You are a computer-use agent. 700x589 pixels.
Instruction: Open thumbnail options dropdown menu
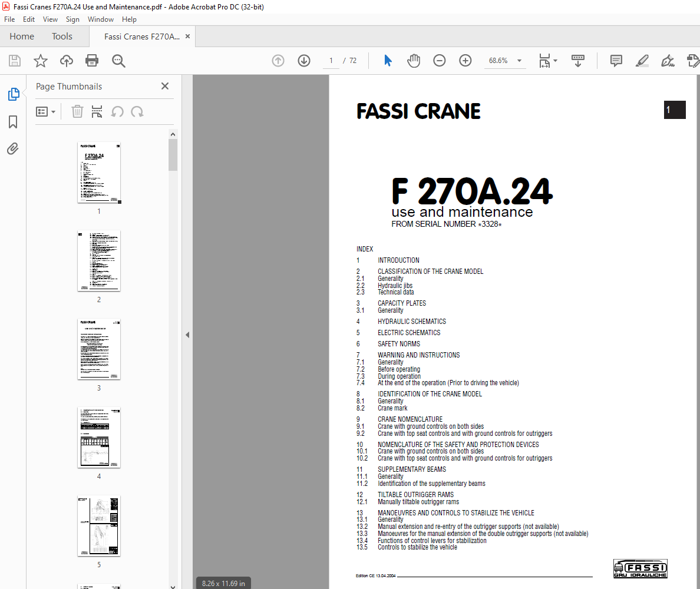pos(45,111)
